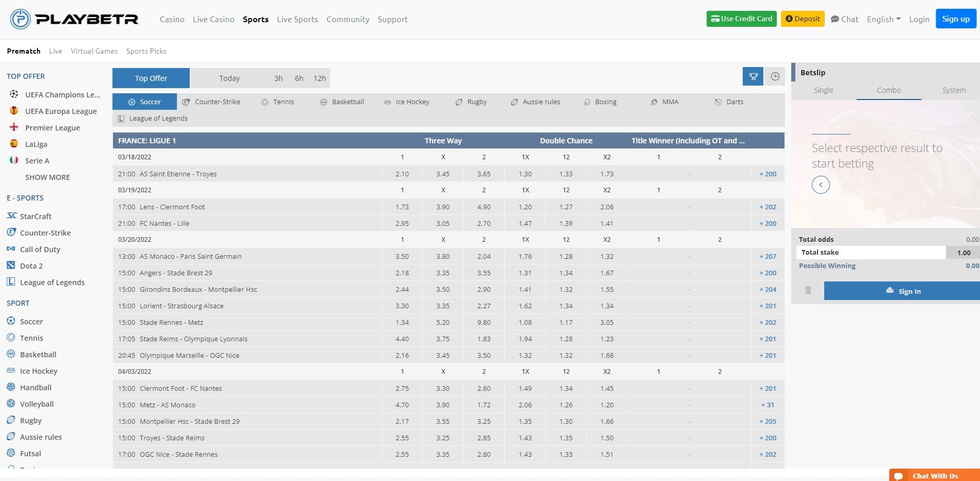
Task: Select the Top Offer filter tab
Action: click(151, 78)
